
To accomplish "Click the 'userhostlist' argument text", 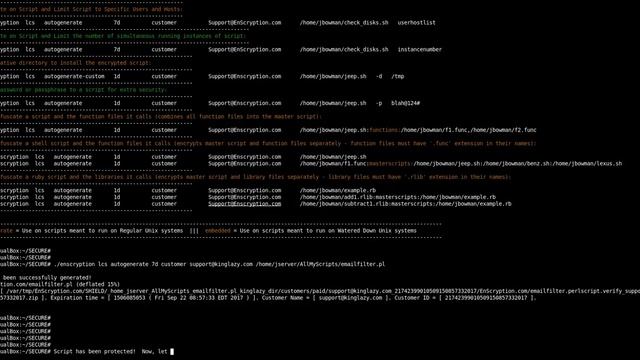I will tap(416, 23).
